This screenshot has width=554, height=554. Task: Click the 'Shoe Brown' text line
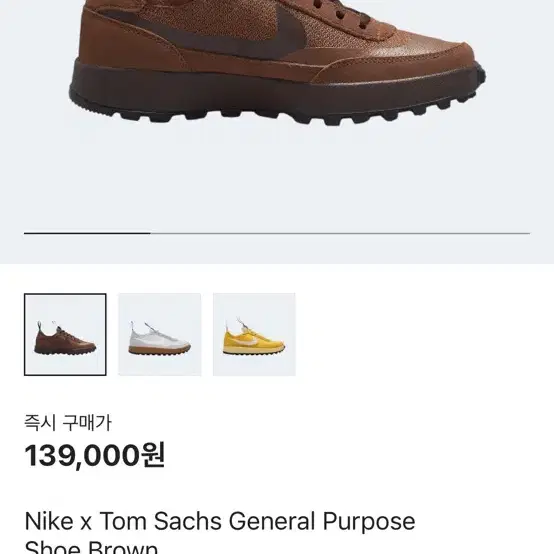tap(92, 547)
